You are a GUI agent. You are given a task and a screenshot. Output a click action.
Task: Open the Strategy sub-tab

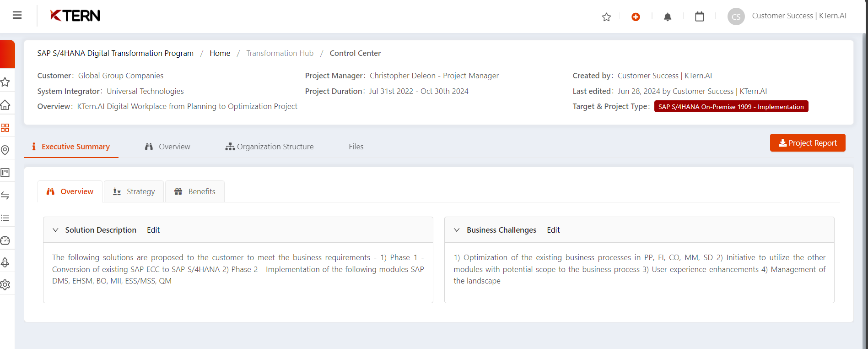(x=134, y=191)
